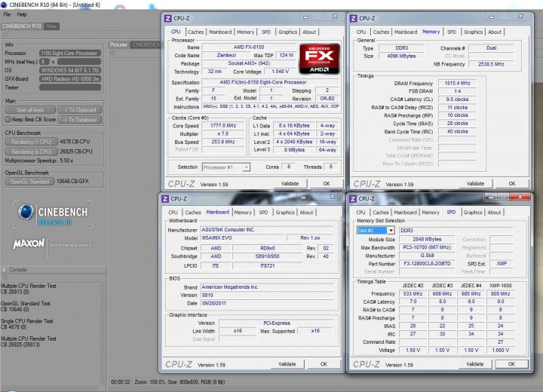Click the Single CPU Render Test console entry
This screenshot has height=392, width=543.
pos(27,324)
